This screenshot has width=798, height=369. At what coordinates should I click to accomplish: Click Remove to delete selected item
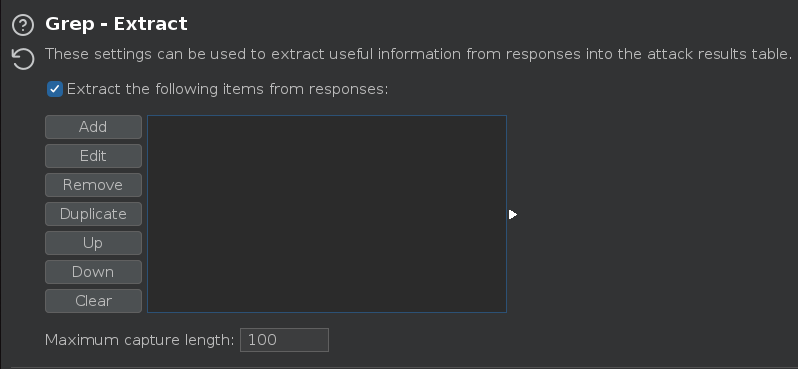point(93,185)
